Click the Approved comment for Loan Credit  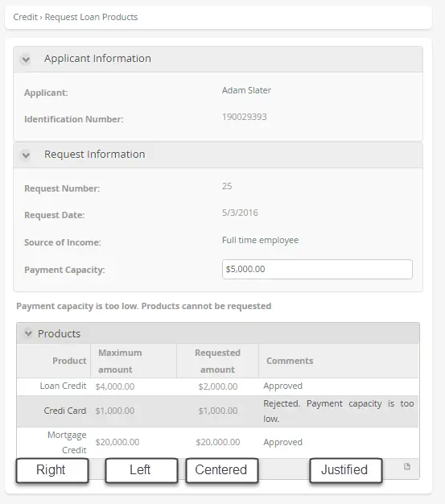pos(282,386)
